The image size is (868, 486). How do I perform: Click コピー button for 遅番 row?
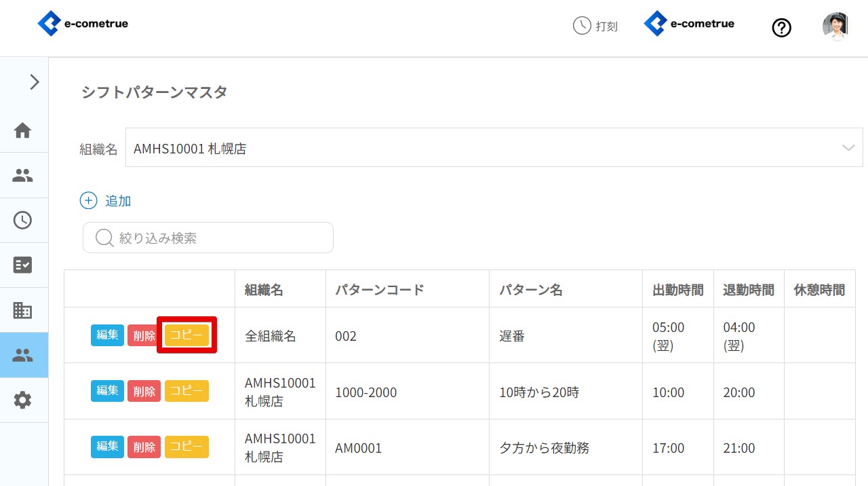pos(186,335)
